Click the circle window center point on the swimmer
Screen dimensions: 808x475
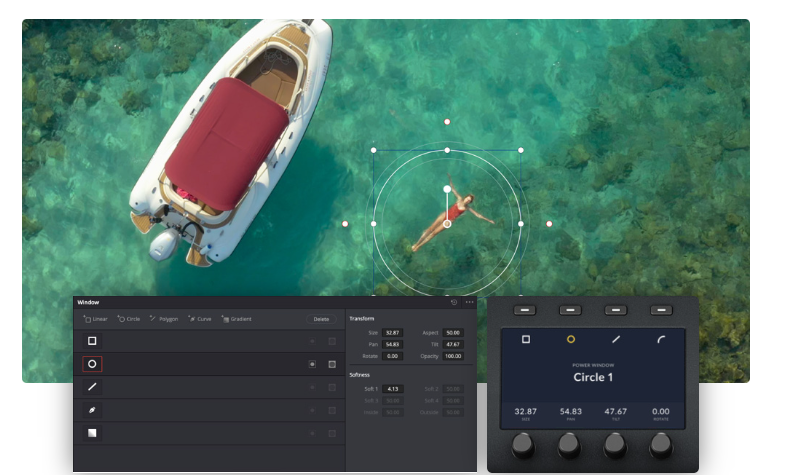(x=447, y=224)
